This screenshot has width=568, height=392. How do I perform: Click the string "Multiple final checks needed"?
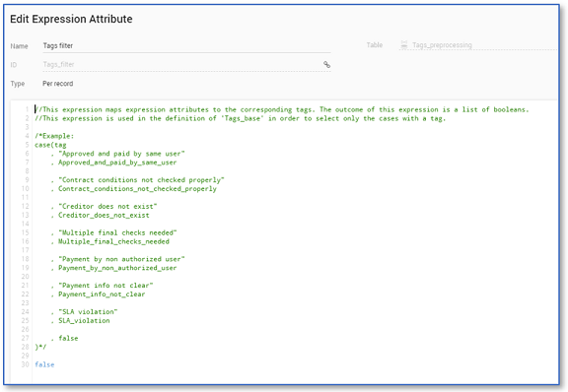117,232
